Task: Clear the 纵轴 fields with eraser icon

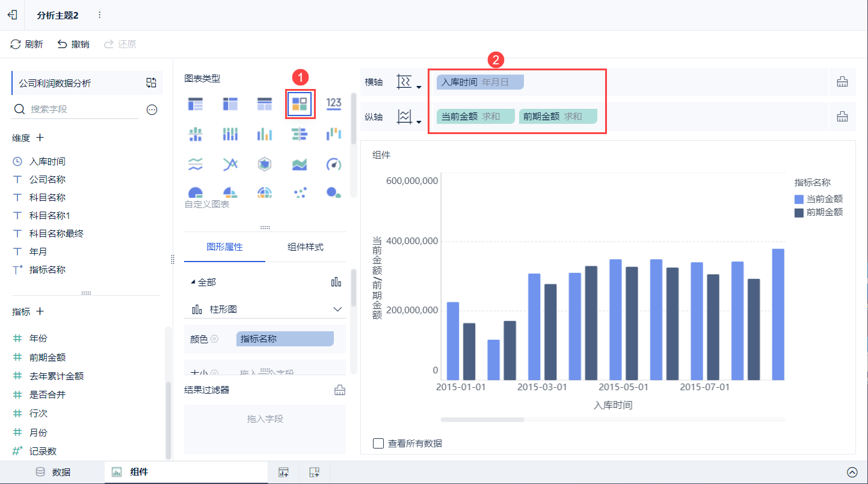Action: point(842,117)
